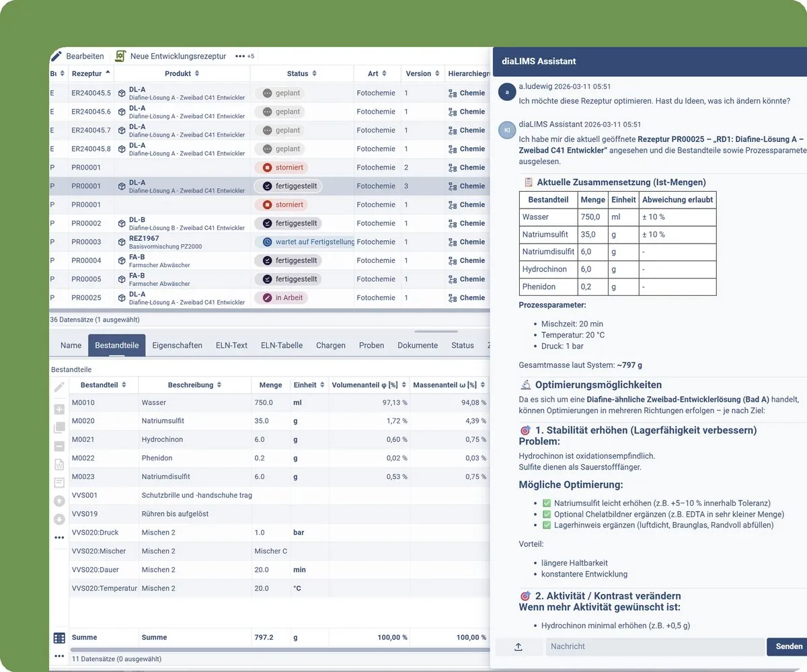Click the geplant status icon in row ER240045.8
Screen dimensions: 807x672
[267, 149]
